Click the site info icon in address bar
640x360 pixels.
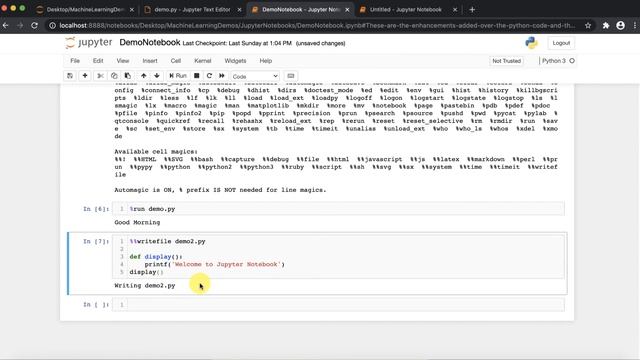click(x=52, y=25)
